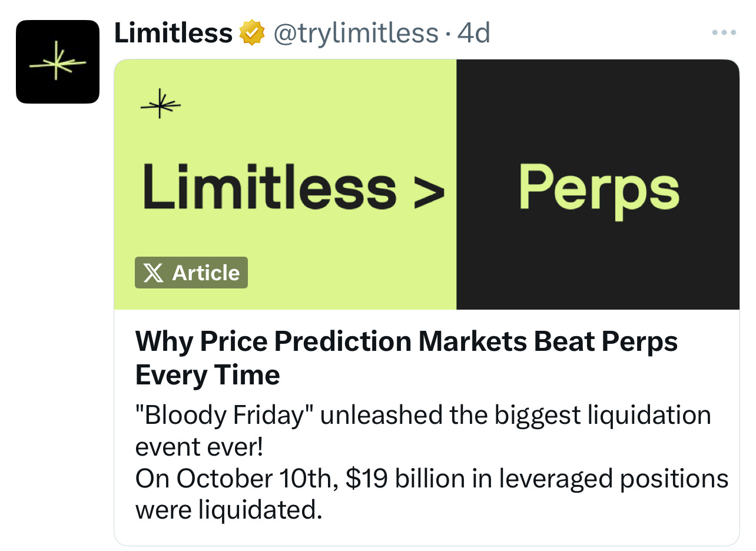Click the X logo in Article badge
This screenshot has height=551, width=756.
point(154,273)
